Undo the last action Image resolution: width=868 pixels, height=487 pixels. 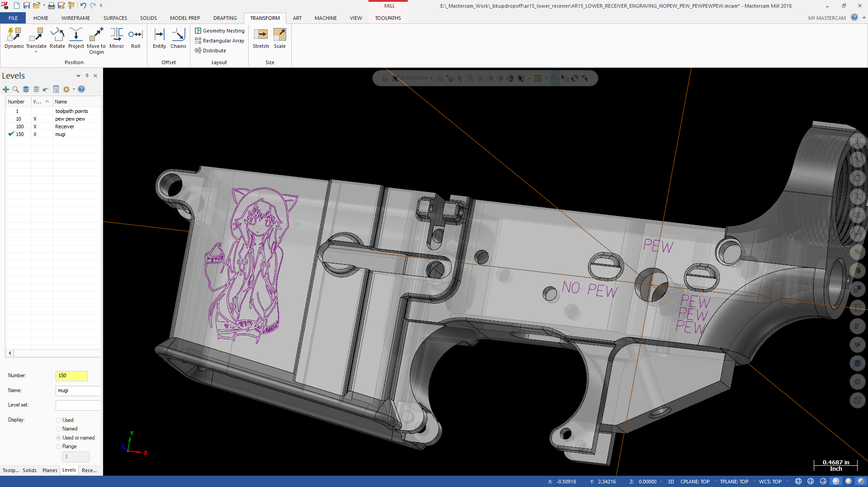coord(83,5)
